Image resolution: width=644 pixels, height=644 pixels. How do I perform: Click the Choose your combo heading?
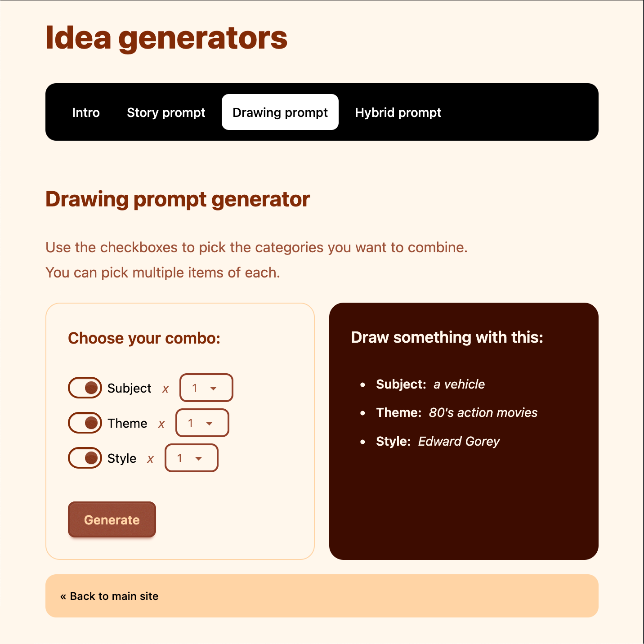click(x=144, y=338)
